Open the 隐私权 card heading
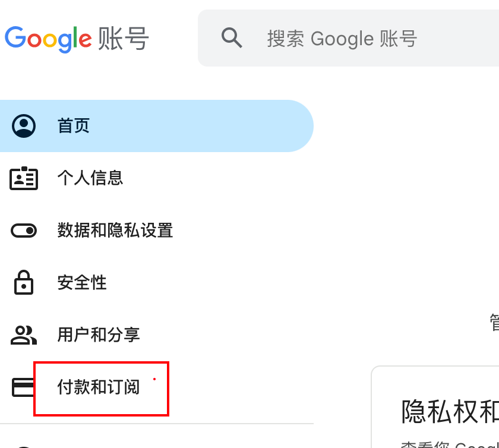The width and height of the screenshot is (499, 448). coord(450,411)
